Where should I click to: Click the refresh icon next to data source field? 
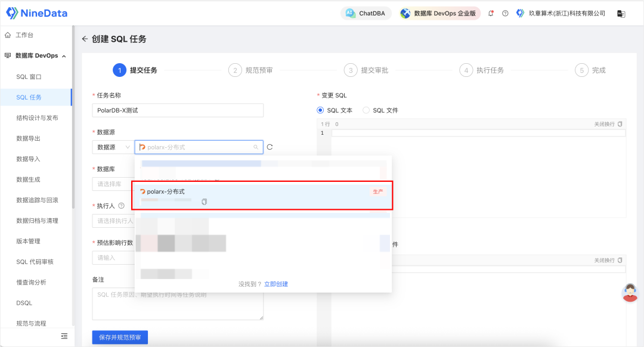(x=270, y=147)
